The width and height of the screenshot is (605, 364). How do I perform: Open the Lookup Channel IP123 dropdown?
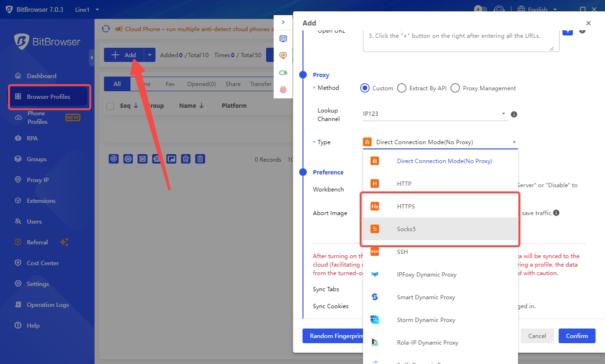[434, 114]
